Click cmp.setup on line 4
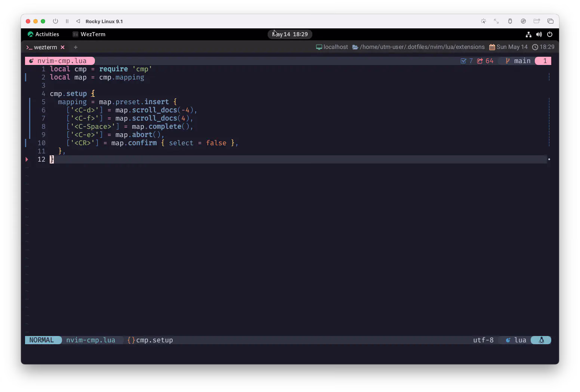 pyautogui.click(x=68, y=94)
